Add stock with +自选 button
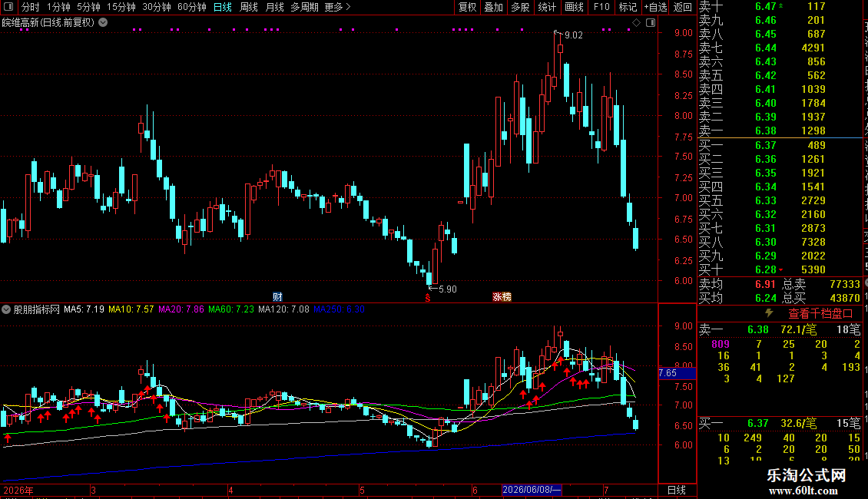This screenshot has height=499, width=868. pos(655,7)
